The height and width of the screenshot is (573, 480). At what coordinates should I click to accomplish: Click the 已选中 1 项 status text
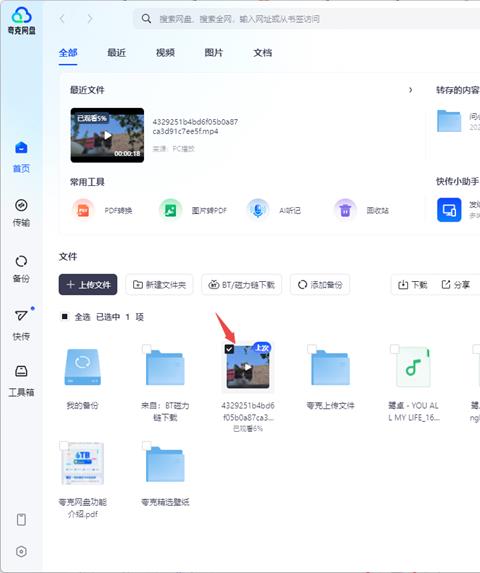pos(120,317)
